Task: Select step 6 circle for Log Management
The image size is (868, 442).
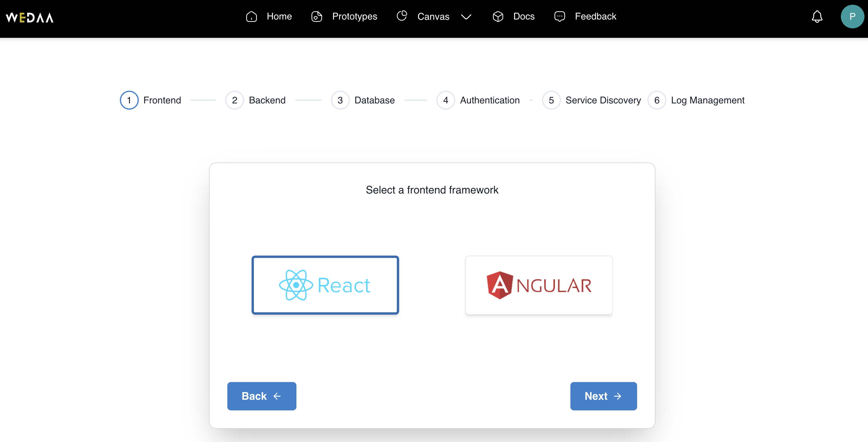Action: [657, 100]
